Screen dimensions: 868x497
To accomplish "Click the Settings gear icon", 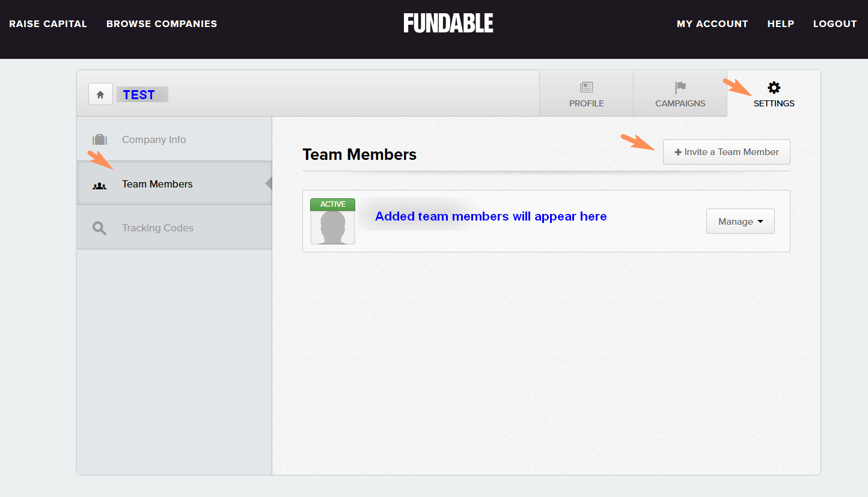I will [774, 88].
